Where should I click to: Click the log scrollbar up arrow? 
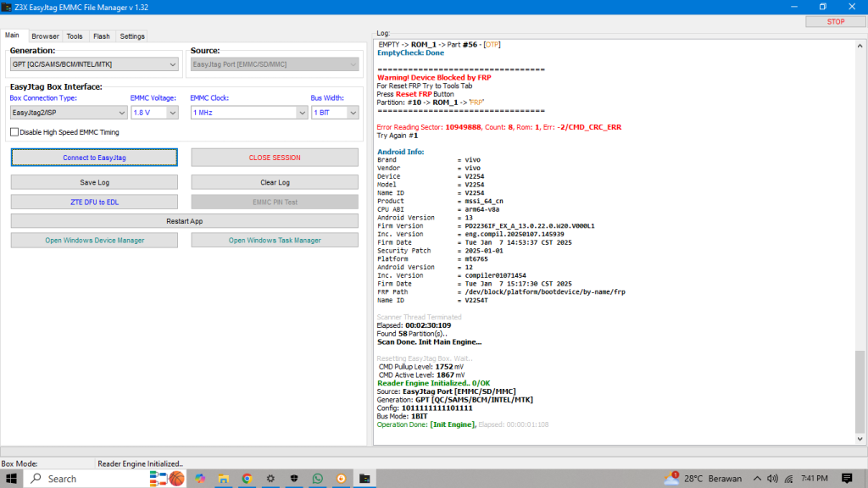click(860, 46)
